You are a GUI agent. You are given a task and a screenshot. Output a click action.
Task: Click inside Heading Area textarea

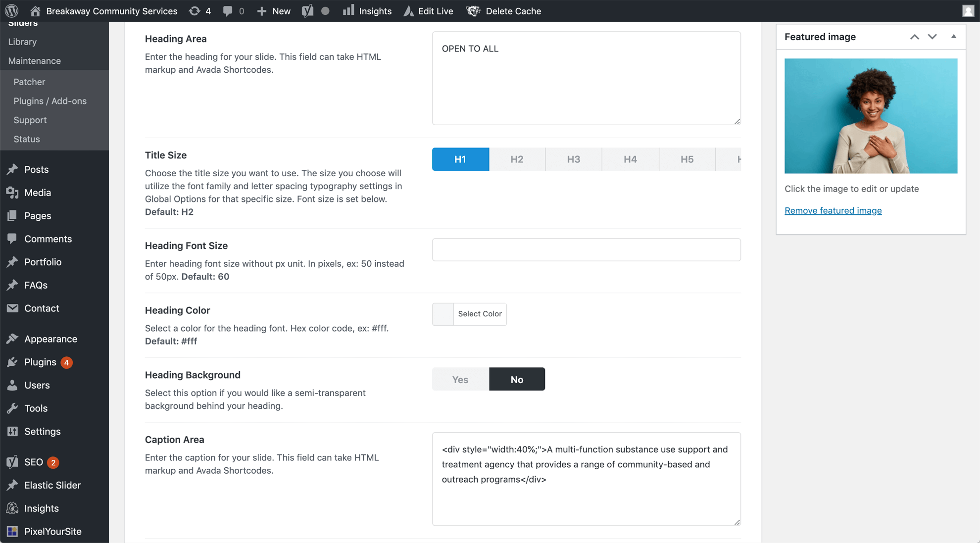tap(586, 78)
